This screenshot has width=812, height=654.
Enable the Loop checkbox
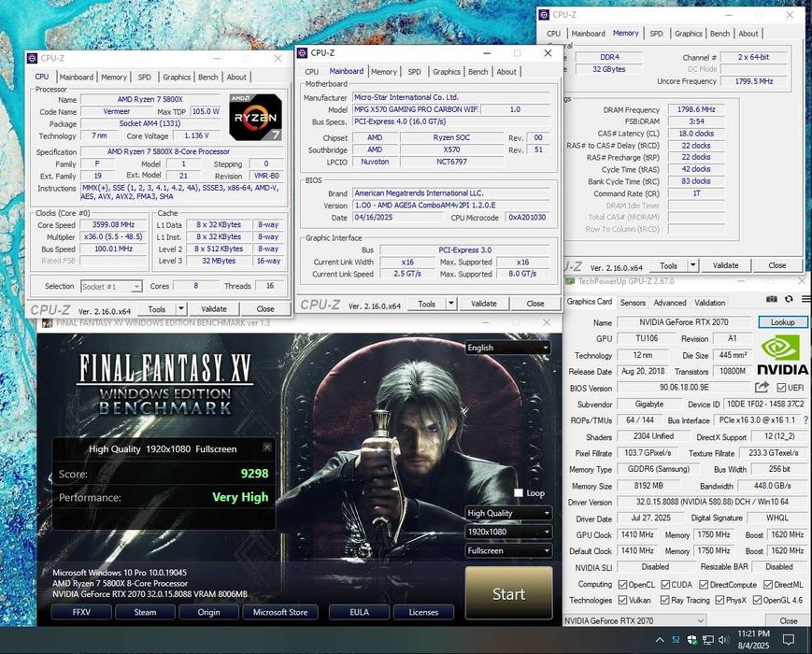(x=519, y=492)
